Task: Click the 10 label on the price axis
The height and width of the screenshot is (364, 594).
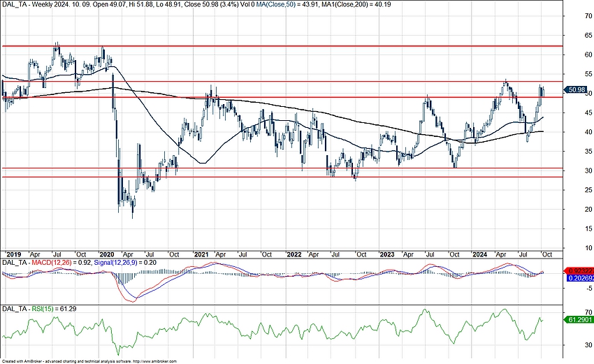Action: coord(588,248)
